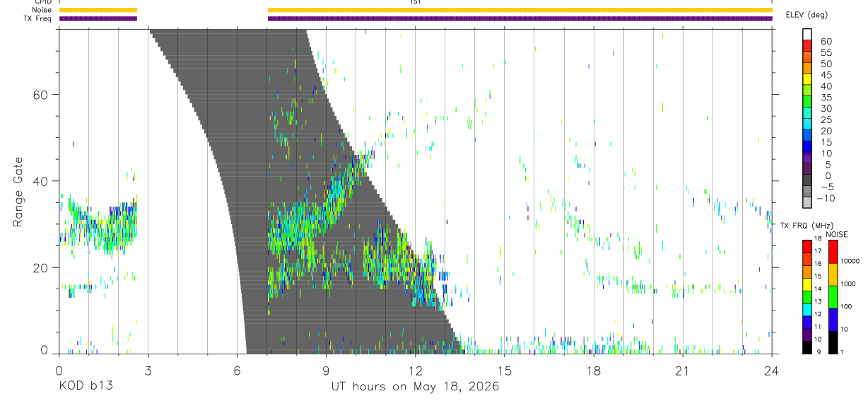Click the first purple TX Freq bar before hour 3

pyautogui.click(x=98, y=18)
